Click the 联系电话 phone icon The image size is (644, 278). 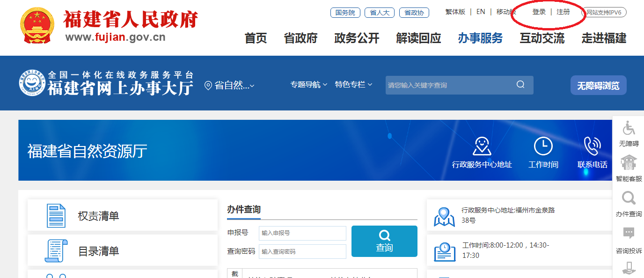coord(592,146)
